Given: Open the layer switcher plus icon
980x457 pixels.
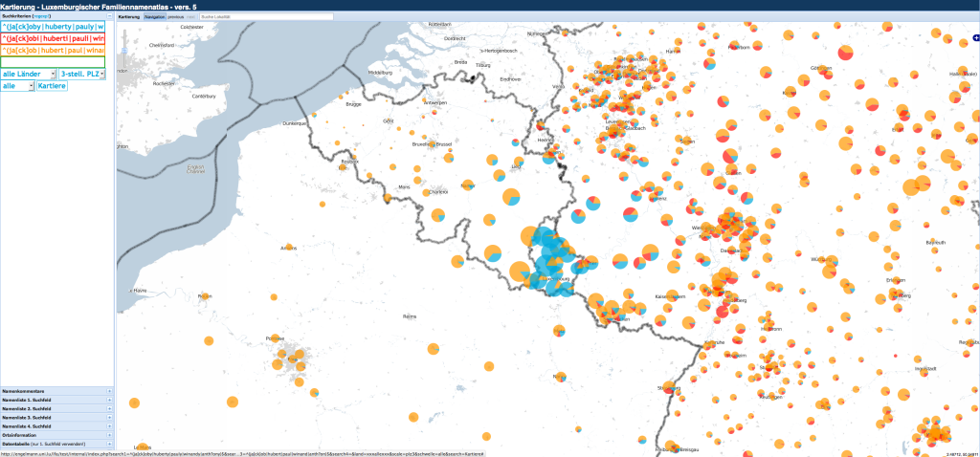Looking at the screenshot, I should 973,36.
